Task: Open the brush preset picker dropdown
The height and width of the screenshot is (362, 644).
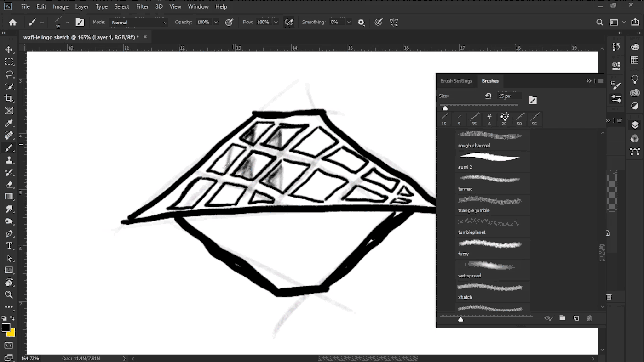Action: [x=68, y=22]
